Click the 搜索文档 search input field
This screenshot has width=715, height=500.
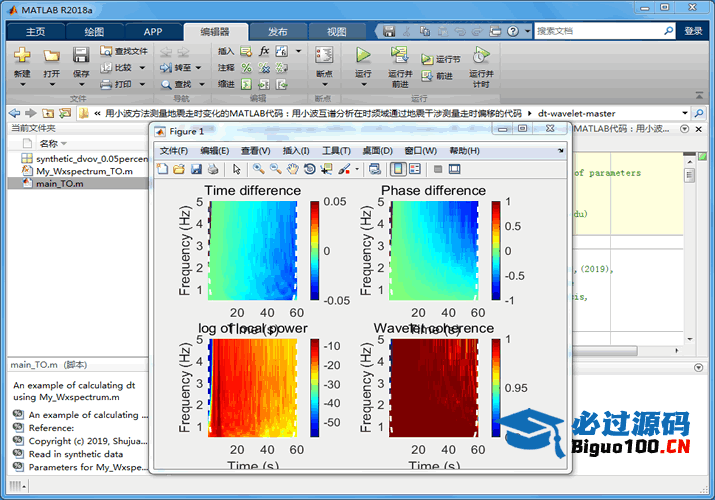point(598,31)
